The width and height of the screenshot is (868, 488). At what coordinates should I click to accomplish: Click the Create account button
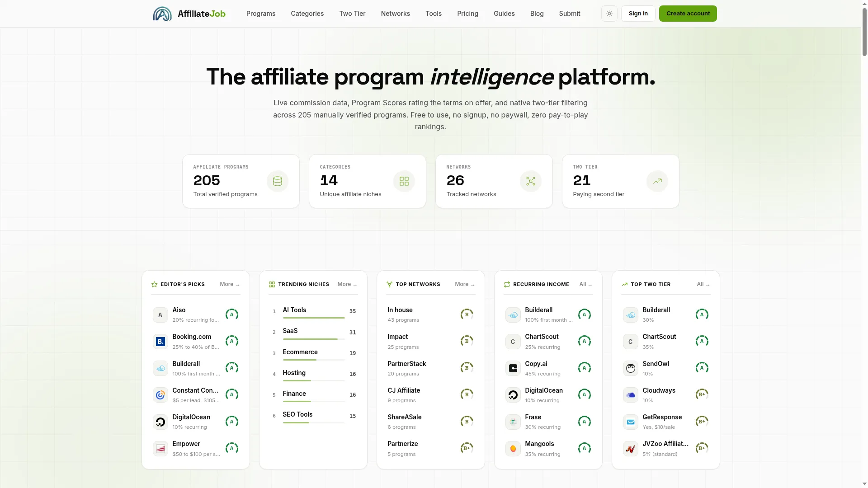[x=688, y=14]
